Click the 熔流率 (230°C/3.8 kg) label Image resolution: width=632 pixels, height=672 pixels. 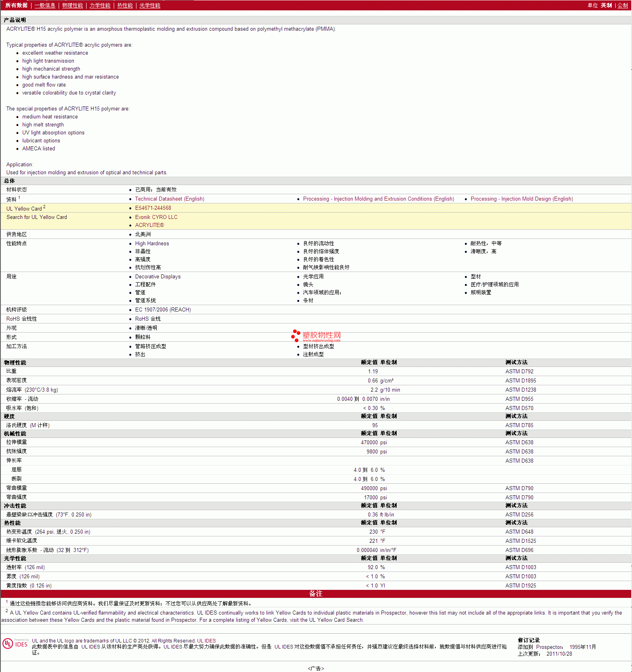point(32,390)
